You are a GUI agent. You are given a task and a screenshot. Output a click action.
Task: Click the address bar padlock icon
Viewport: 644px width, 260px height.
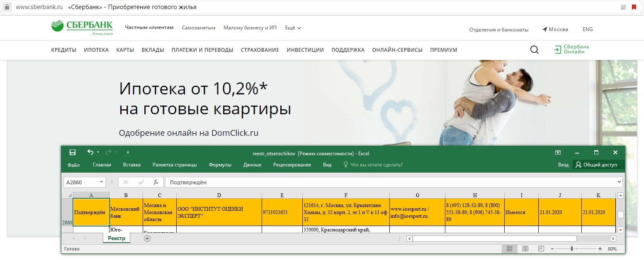pyautogui.click(x=6, y=7)
